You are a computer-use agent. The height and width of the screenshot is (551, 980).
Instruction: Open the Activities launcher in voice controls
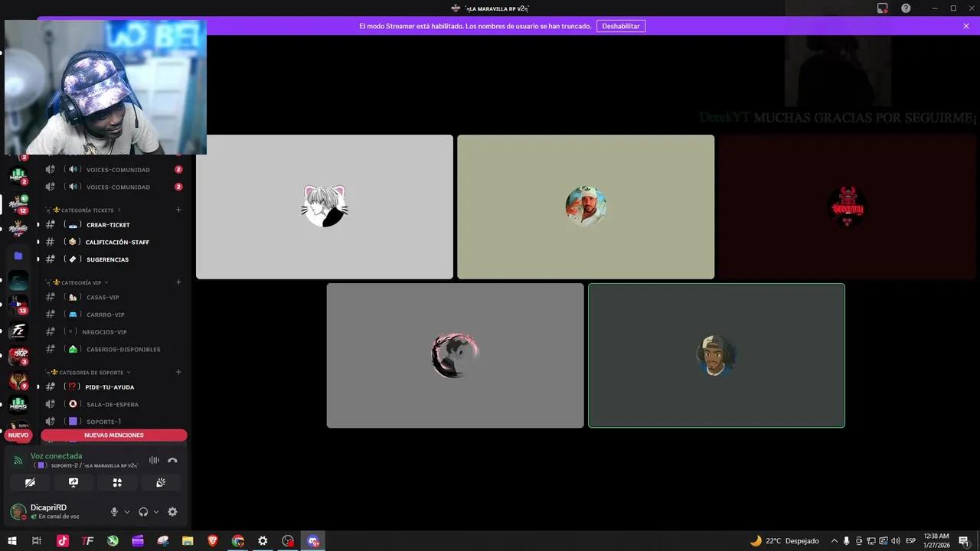click(x=117, y=482)
